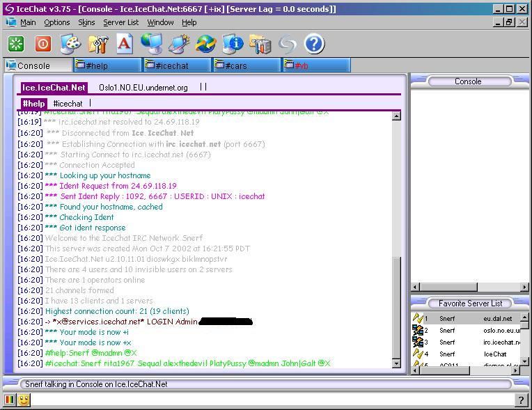Select the Oslo1.NO.EU.undernet.org server tab
This screenshot has width=532, height=410.
coord(143,88)
